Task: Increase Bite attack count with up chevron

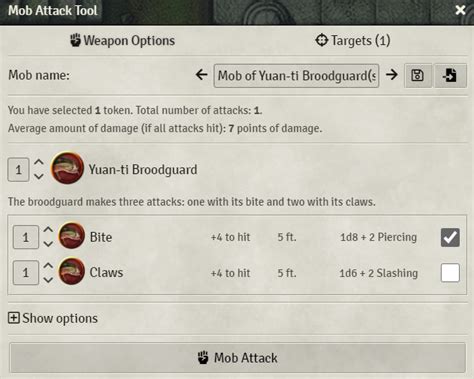Action: (x=48, y=230)
